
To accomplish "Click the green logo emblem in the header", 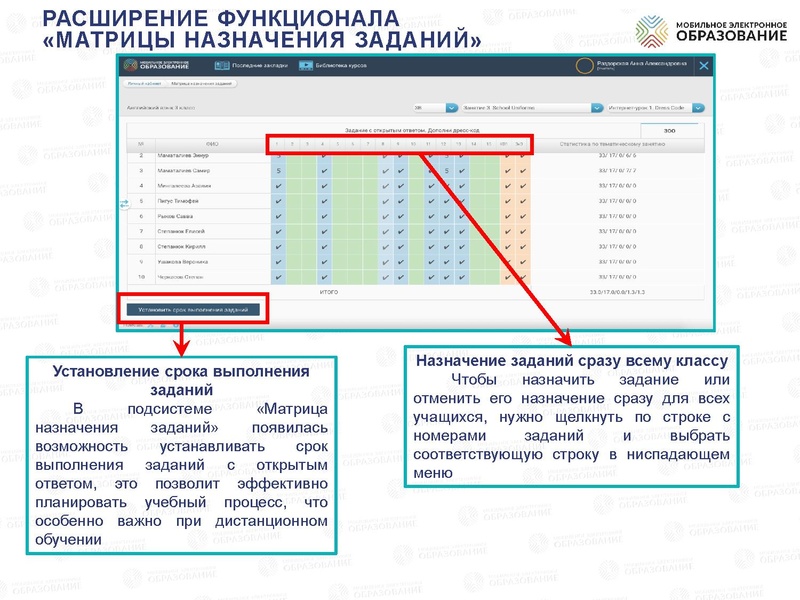I will click(132, 66).
